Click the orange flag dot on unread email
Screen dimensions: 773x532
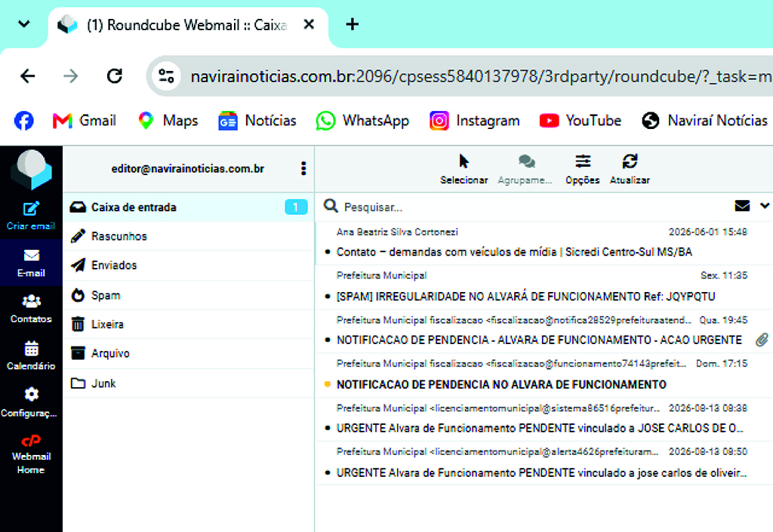coord(328,384)
